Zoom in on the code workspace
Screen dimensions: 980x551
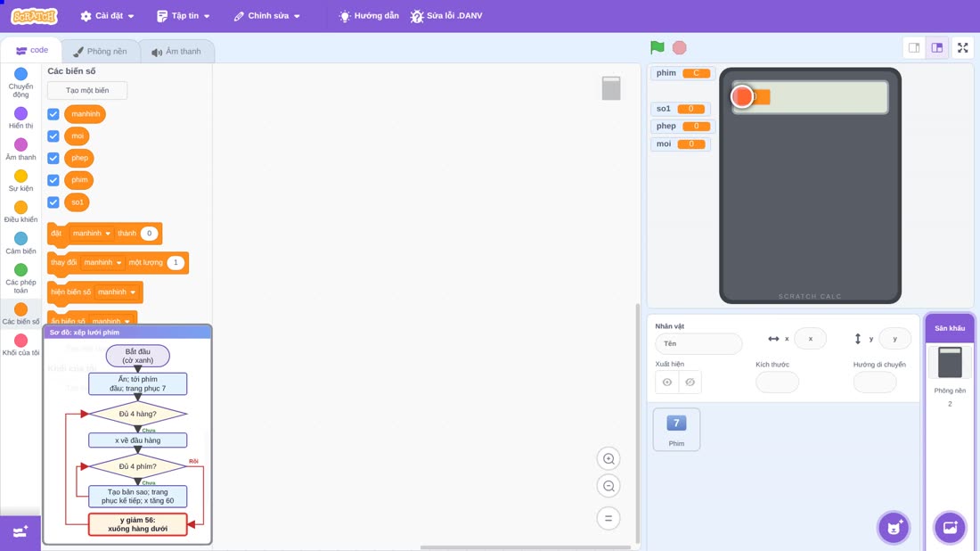click(608, 459)
